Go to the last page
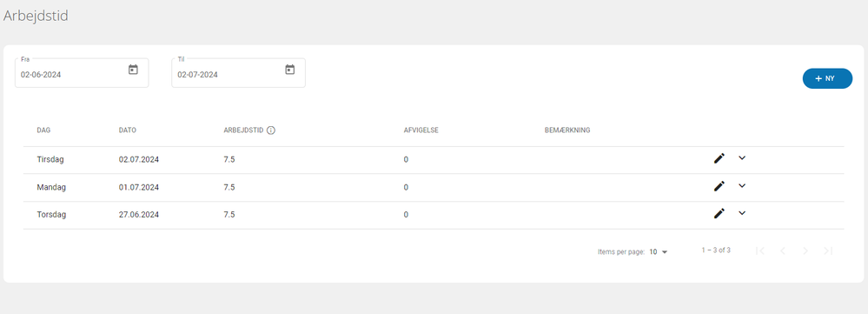868x314 pixels. click(827, 251)
